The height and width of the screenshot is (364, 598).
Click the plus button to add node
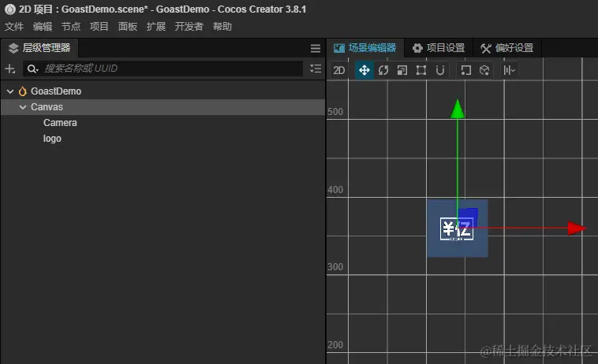tap(10, 69)
